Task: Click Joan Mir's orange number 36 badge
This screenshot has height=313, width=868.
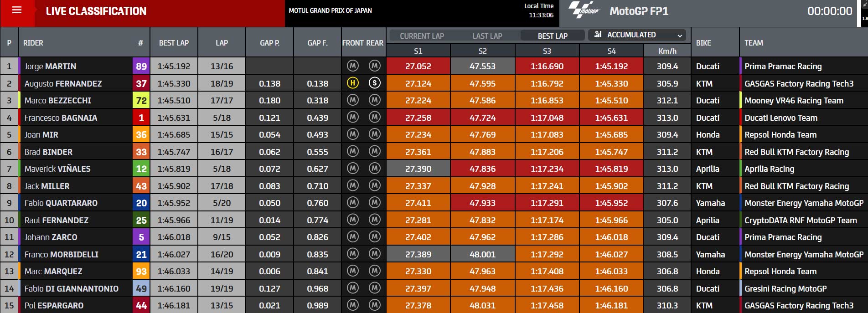Action: (141, 134)
